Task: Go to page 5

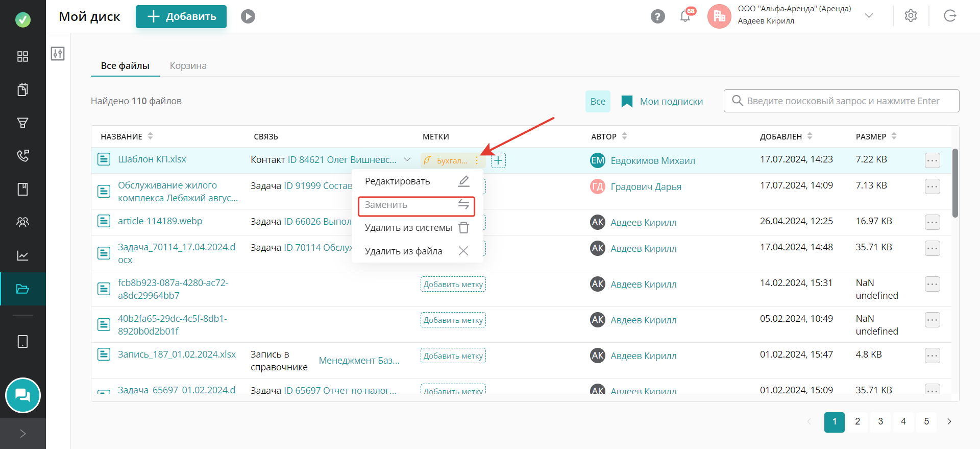Action: pyautogui.click(x=926, y=421)
